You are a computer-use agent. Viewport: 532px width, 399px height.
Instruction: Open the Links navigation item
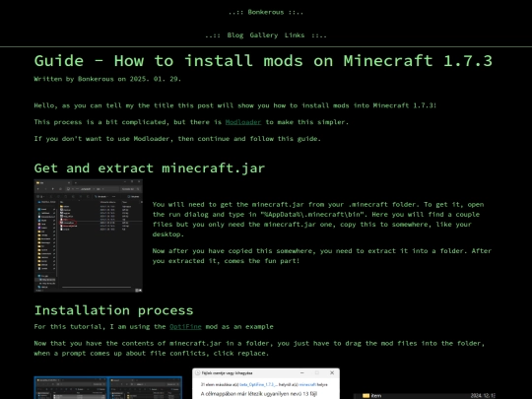pyautogui.click(x=295, y=35)
